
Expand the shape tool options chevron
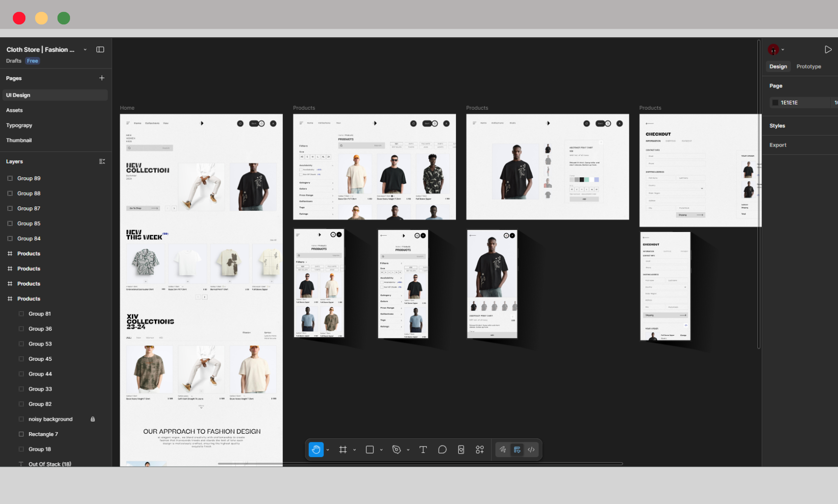coord(382,449)
